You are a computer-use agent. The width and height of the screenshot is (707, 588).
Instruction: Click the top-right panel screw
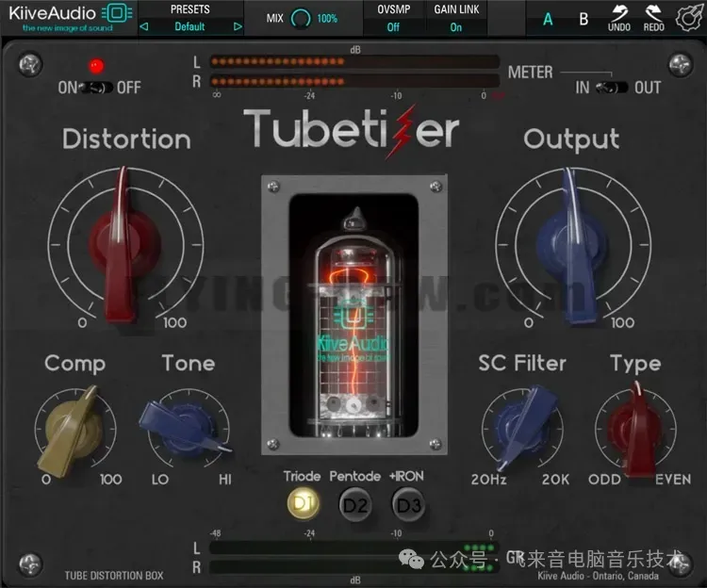pyautogui.click(x=680, y=65)
